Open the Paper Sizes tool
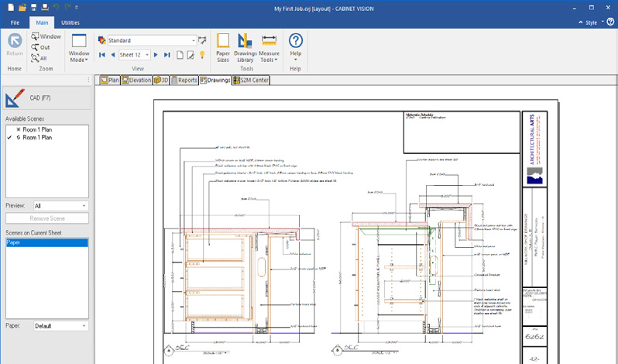Screen dimensions: 618x364 point(223,48)
